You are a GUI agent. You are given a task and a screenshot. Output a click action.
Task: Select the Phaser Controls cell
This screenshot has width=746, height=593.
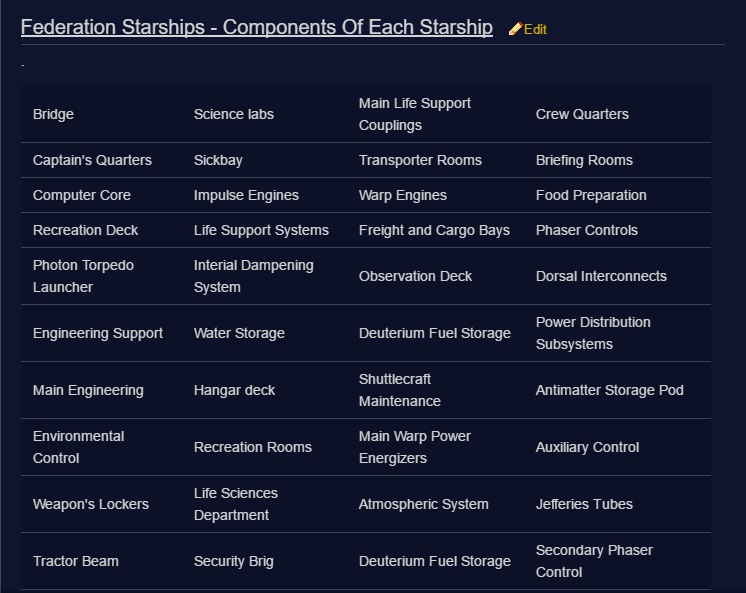[587, 230]
